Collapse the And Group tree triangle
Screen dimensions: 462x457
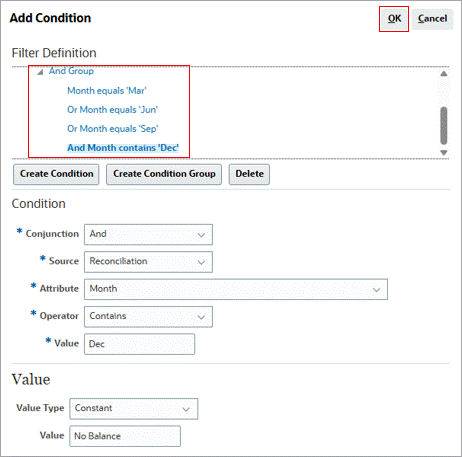click(40, 72)
